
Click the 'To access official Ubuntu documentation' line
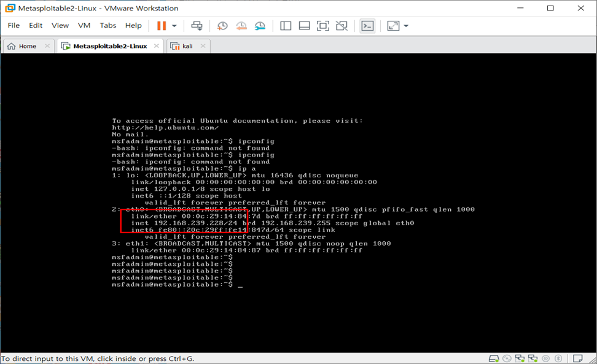click(238, 120)
